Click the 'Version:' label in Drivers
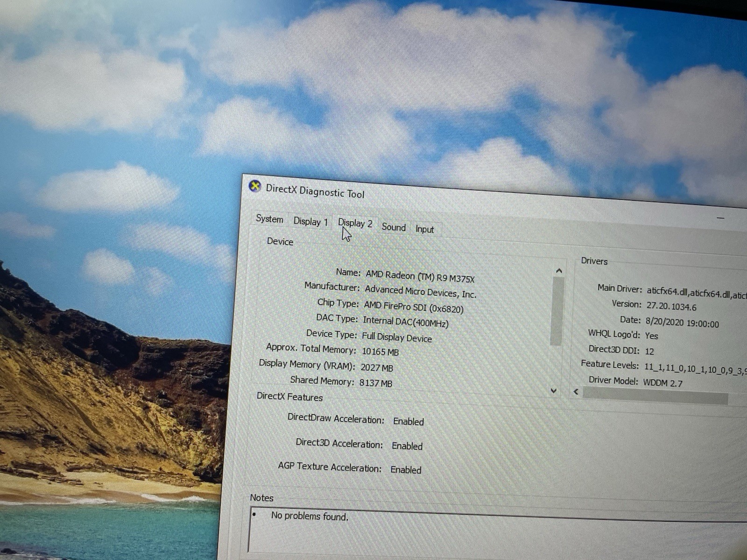Viewport: 747px width, 560px height. click(x=627, y=304)
